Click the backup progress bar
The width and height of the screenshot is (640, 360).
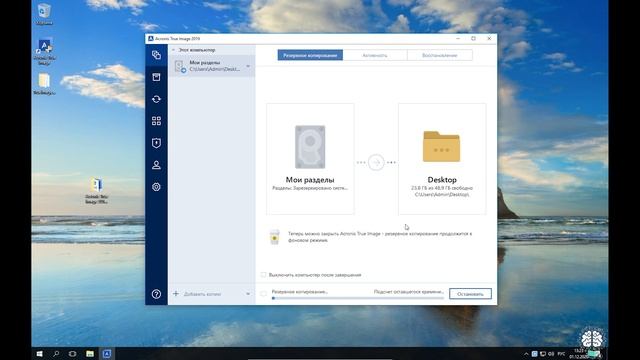tap(358, 298)
